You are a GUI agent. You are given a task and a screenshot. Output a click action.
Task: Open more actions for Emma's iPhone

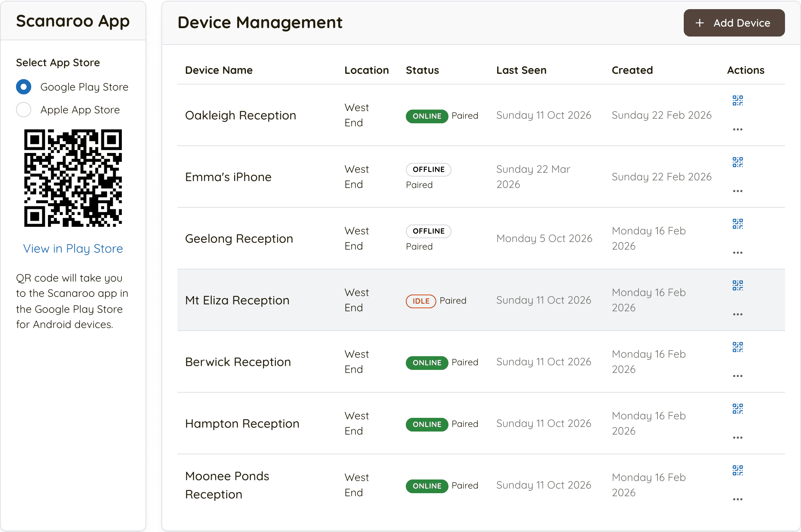[737, 191]
